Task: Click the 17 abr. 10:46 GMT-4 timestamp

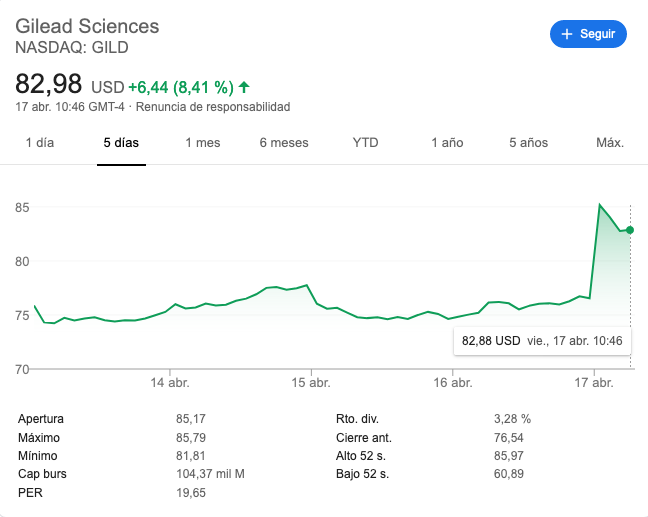Action: point(70,107)
